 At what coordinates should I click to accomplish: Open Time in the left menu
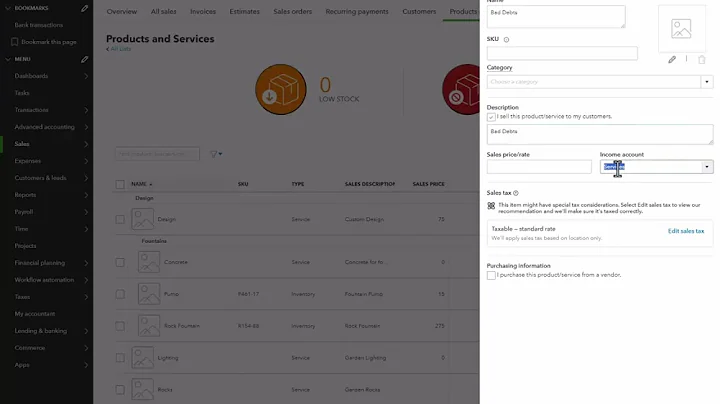(x=21, y=229)
